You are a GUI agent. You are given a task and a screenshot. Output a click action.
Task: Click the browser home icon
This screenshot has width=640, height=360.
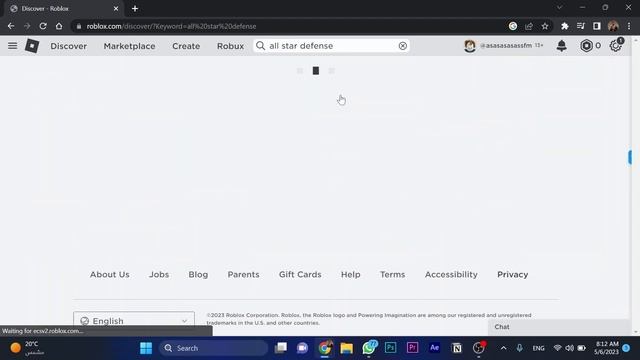click(x=59, y=26)
